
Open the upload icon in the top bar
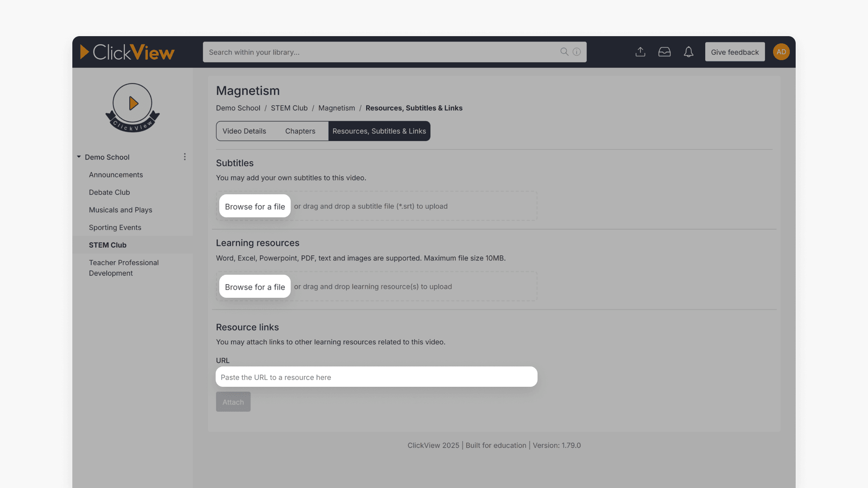[640, 52]
